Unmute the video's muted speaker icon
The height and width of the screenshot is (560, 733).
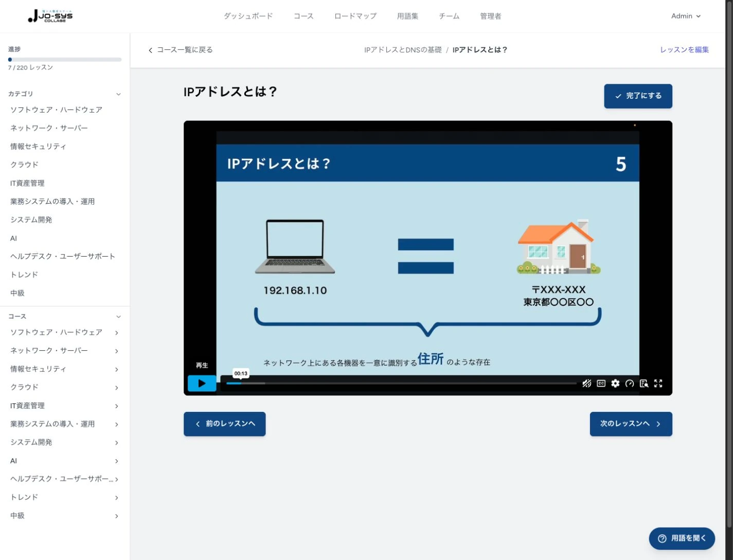point(587,383)
